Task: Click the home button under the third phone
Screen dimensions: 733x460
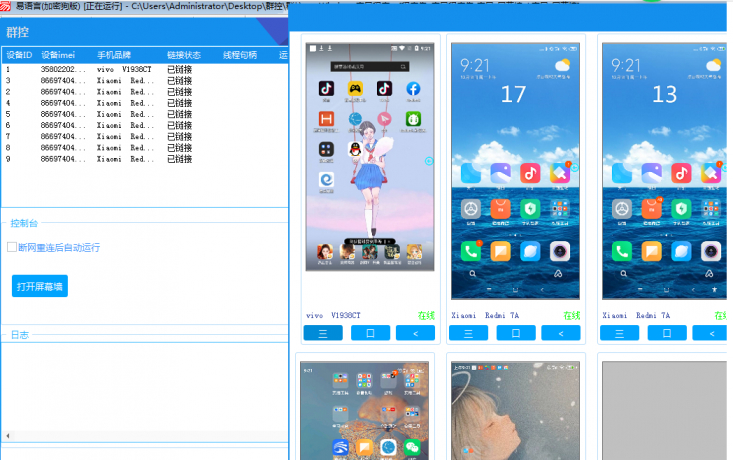Action: tap(667, 333)
